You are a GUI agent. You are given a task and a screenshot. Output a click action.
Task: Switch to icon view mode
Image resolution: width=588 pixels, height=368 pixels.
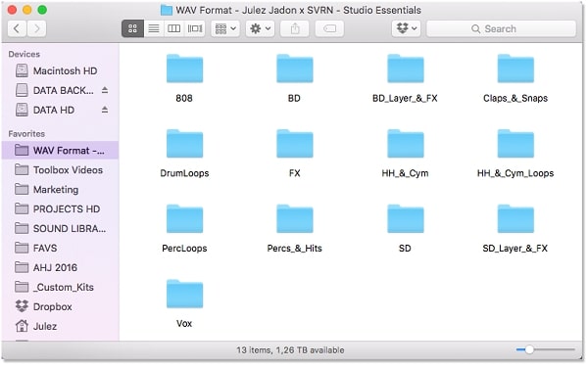(132, 28)
